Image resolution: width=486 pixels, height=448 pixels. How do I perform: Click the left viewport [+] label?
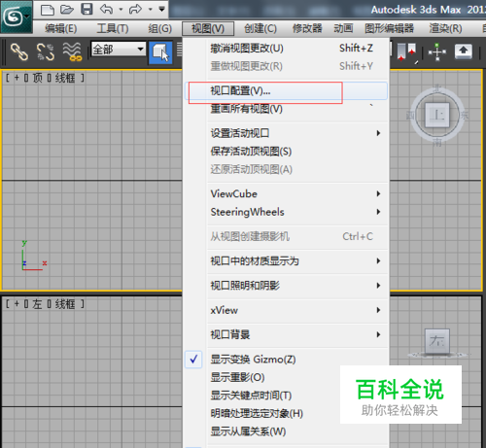[x=17, y=304]
